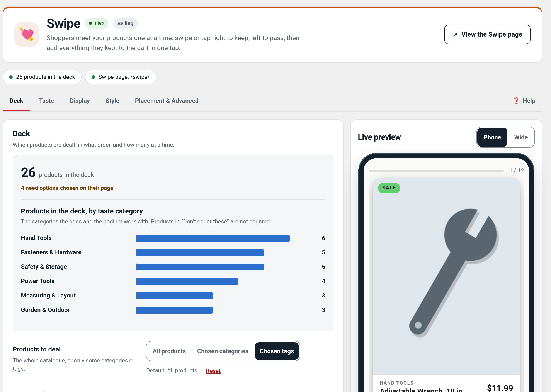
Task: Click the Reset link
Action: point(213,371)
